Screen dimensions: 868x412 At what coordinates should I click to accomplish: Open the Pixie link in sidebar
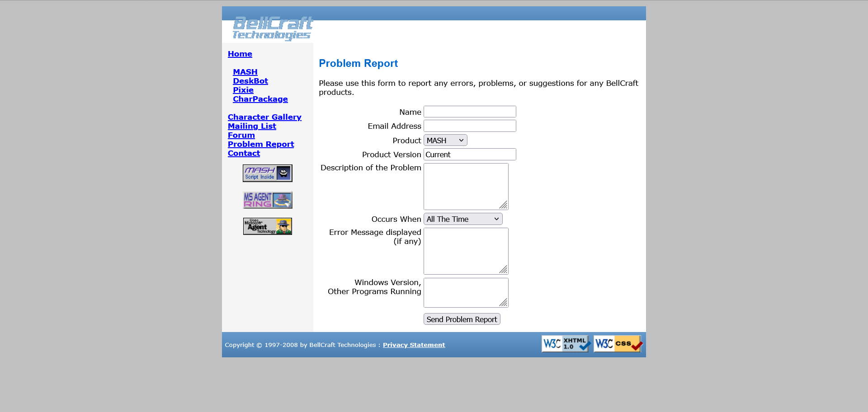pos(243,90)
